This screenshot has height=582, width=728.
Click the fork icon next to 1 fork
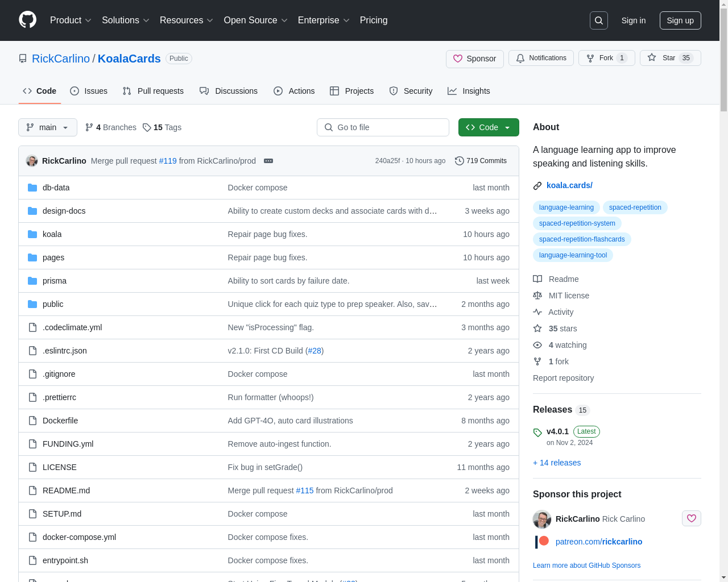pos(537,361)
